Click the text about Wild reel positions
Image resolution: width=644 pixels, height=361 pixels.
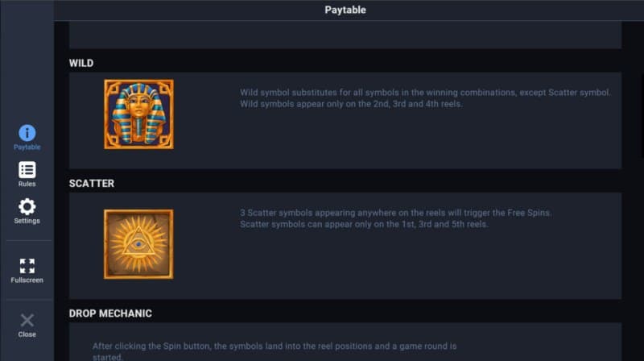coord(351,104)
